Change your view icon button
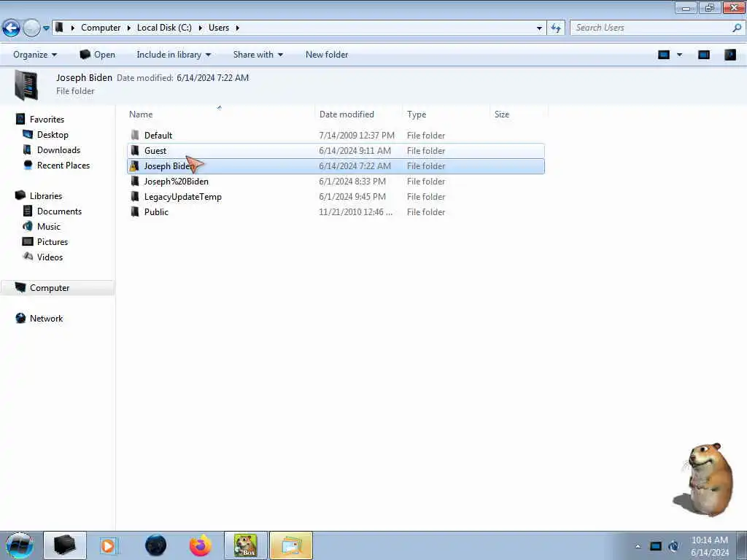The width and height of the screenshot is (747, 560). tap(664, 55)
